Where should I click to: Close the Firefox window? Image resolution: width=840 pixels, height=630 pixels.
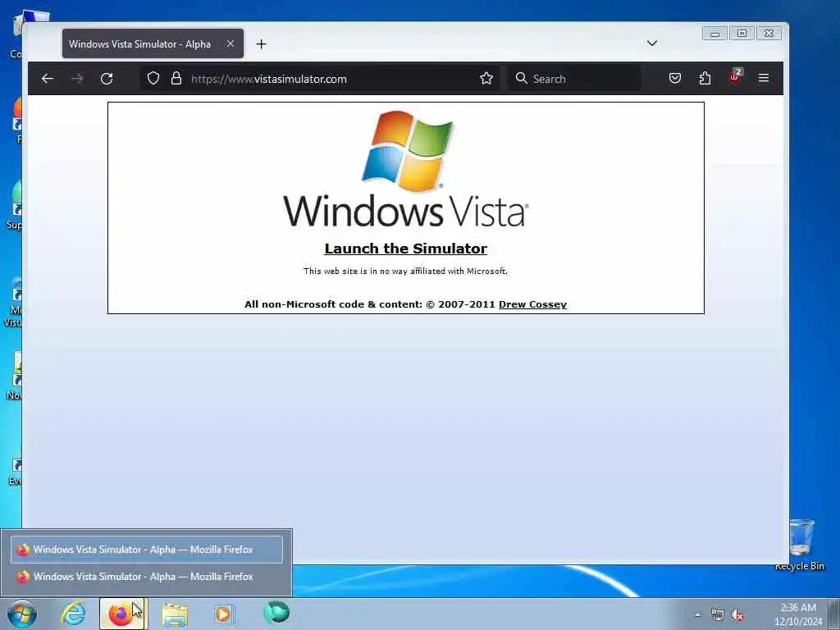coord(769,33)
